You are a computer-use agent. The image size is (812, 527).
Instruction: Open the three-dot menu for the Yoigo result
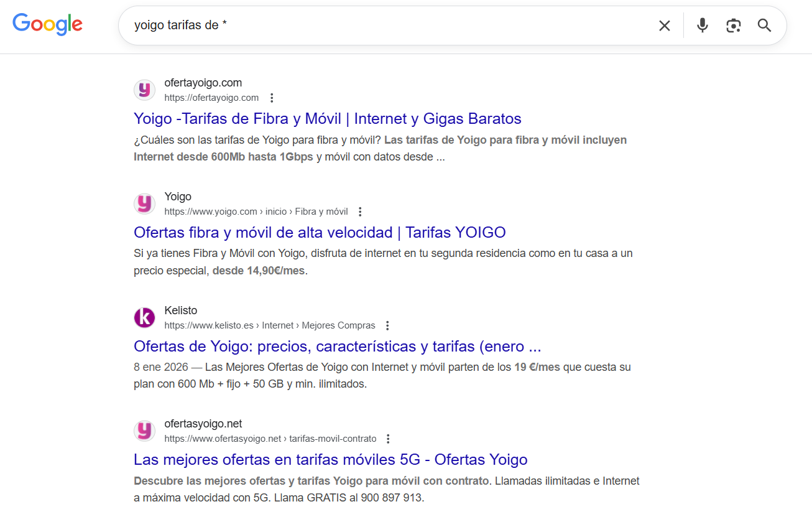(x=360, y=211)
